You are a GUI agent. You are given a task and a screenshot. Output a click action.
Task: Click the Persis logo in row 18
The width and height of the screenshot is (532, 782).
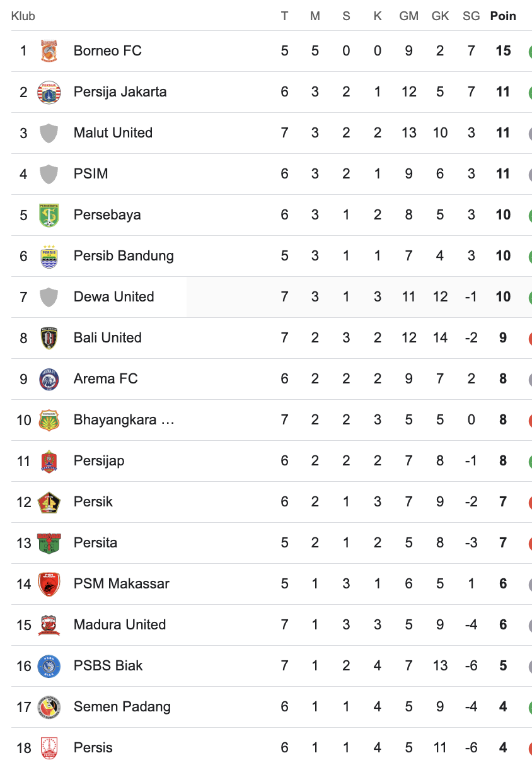click(x=49, y=748)
